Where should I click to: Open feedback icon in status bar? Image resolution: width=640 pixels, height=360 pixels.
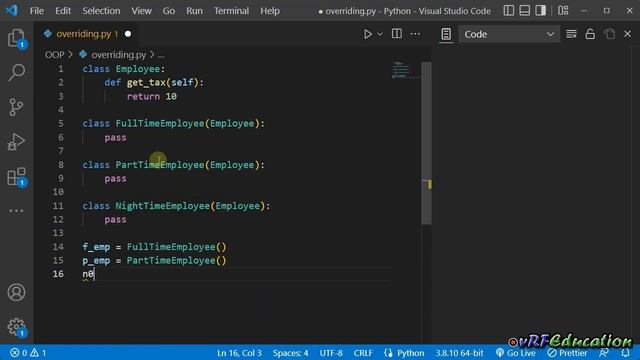point(604,353)
